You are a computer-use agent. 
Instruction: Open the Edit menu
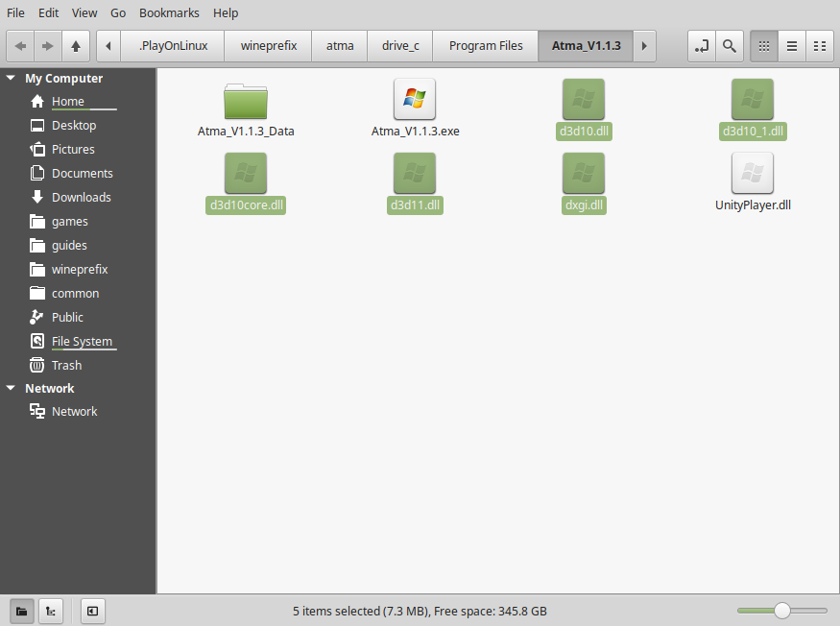click(48, 12)
